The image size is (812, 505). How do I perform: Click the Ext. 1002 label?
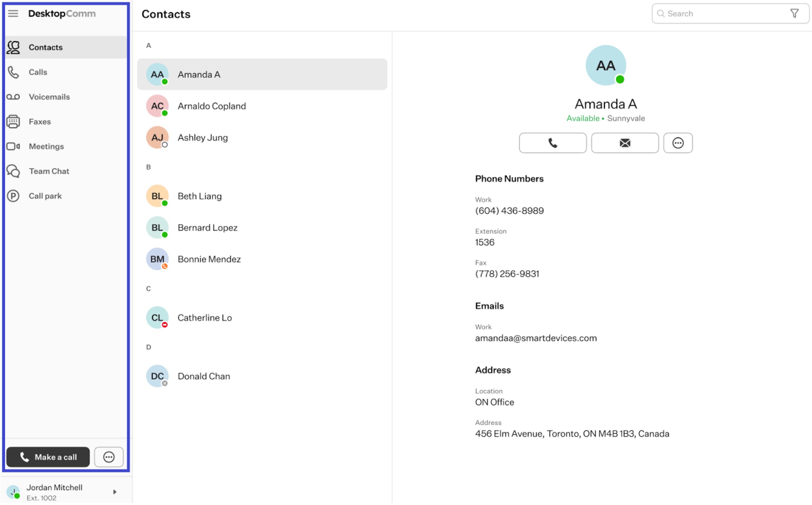[x=41, y=498]
